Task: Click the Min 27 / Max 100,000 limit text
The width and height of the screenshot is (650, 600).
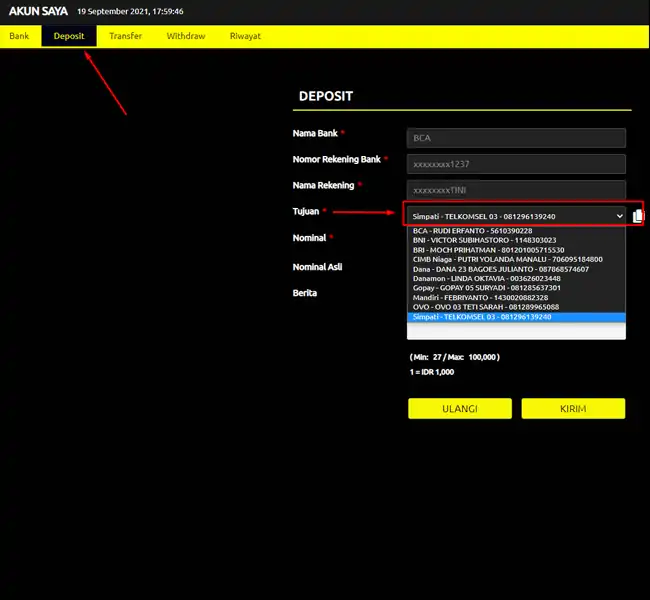Action: coord(455,357)
